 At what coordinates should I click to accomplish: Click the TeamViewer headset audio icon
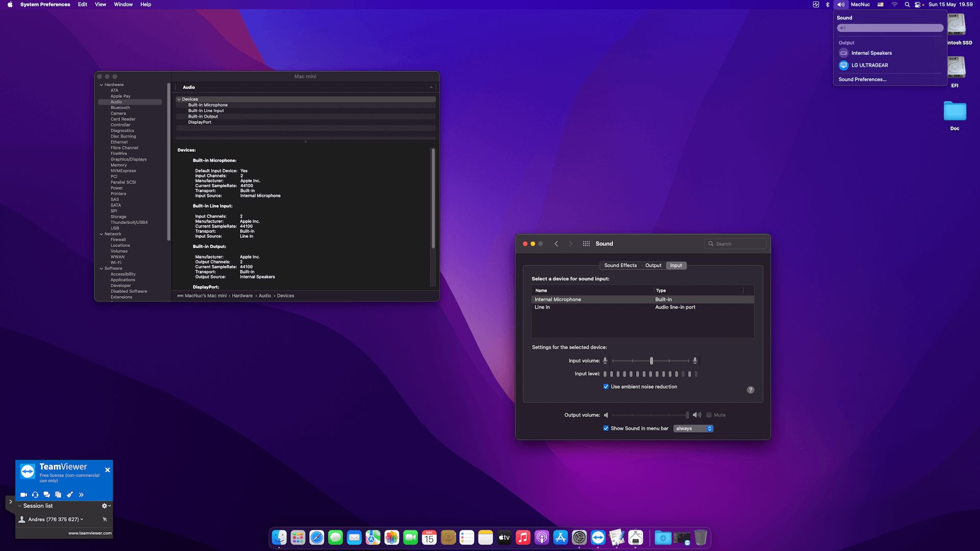[x=35, y=494]
